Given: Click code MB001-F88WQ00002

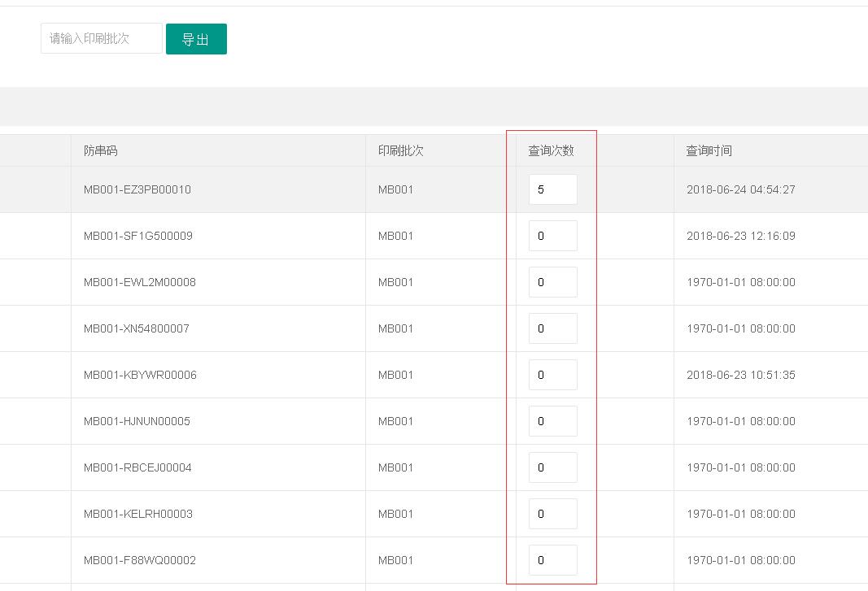Looking at the screenshot, I should tap(139, 560).
